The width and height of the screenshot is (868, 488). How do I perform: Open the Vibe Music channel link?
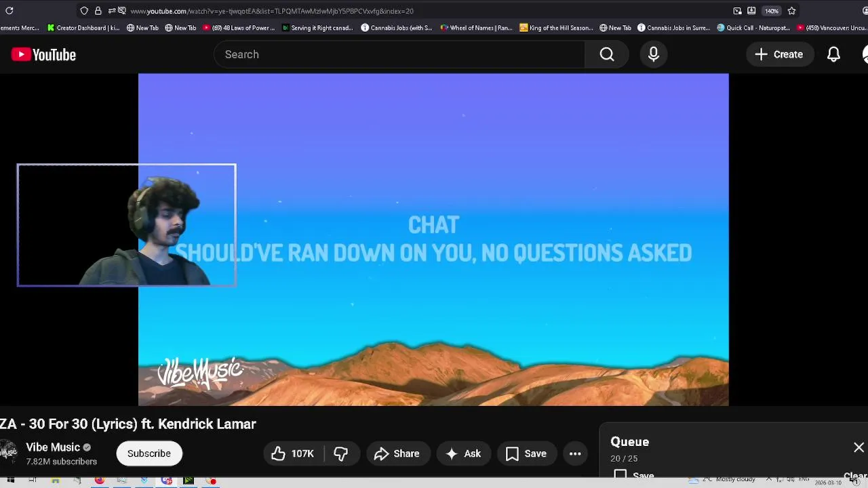coord(53,447)
